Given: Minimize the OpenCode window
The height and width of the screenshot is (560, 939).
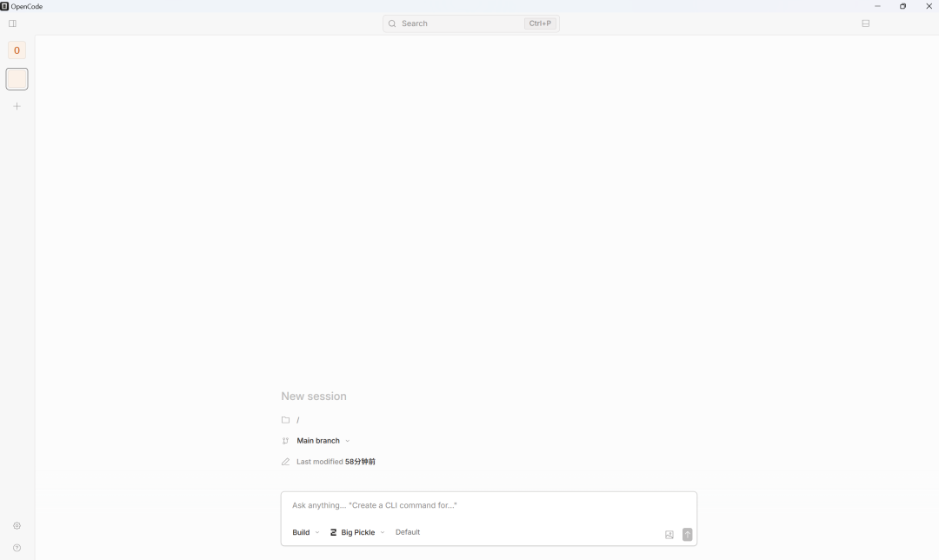Looking at the screenshot, I should coord(877,6).
